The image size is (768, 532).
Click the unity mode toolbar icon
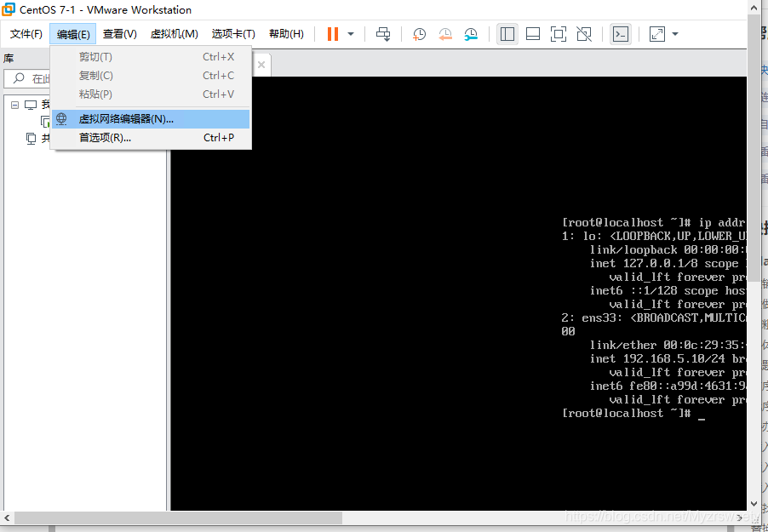pyautogui.click(x=584, y=34)
